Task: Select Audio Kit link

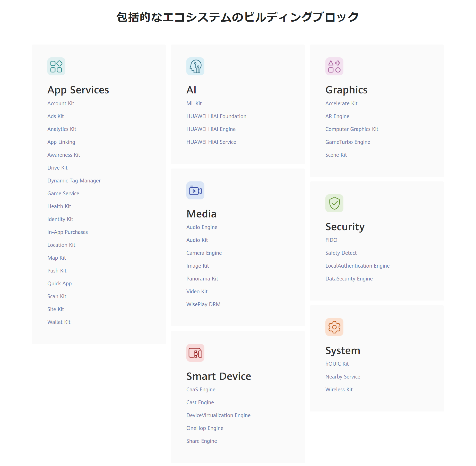Action: 197,240
